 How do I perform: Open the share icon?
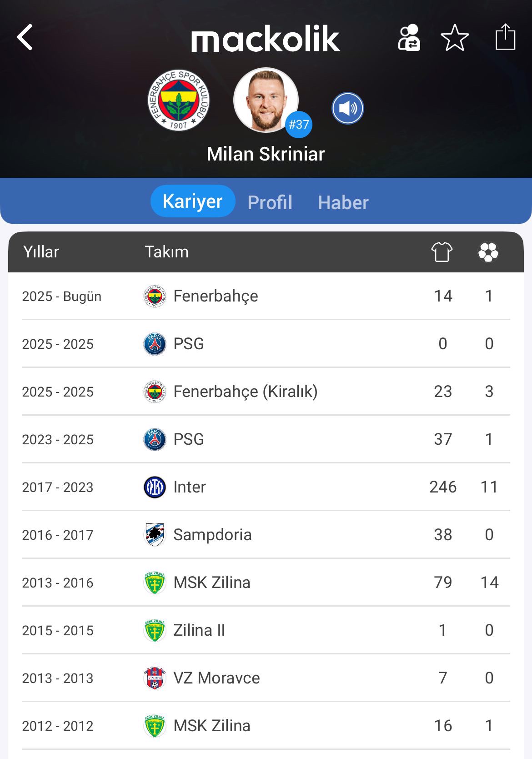point(505,37)
